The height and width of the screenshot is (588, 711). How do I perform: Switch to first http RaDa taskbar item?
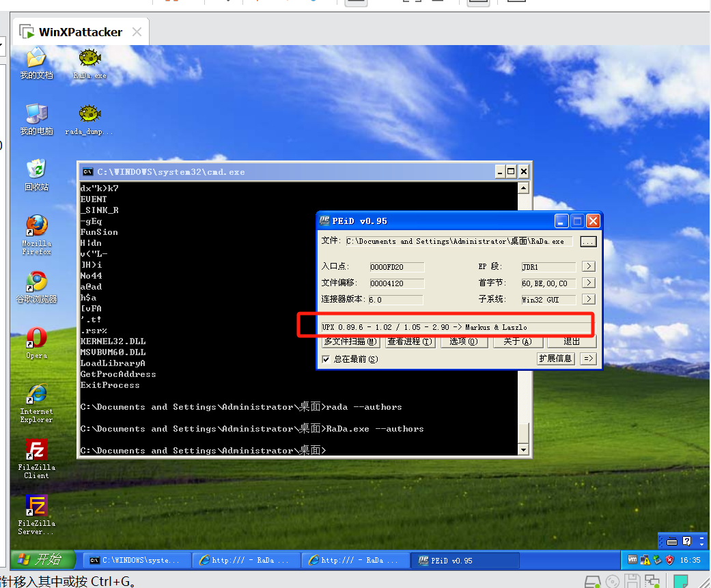tap(246, 561)
